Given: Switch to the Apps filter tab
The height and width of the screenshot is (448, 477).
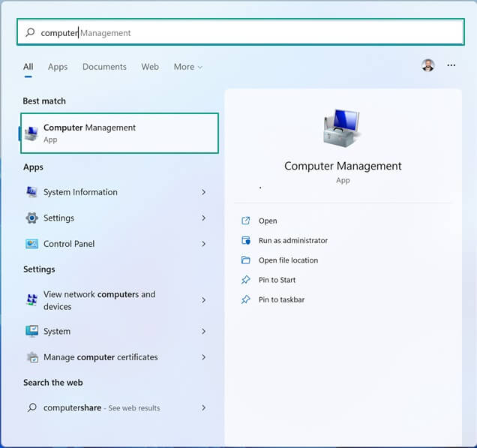Looking at the screenshot, I should click(x=58, y=67).
